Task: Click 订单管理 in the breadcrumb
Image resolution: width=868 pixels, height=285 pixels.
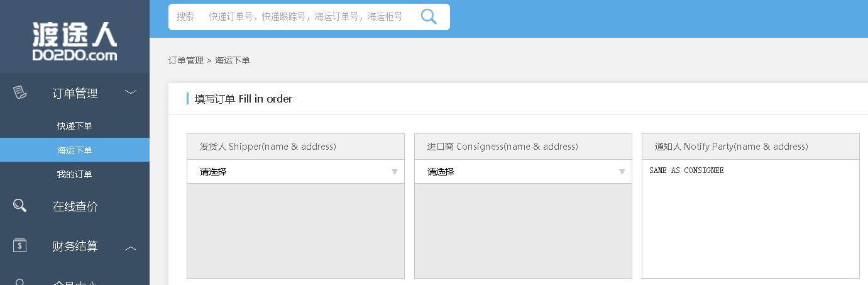Action: click(x=185, y=60)
